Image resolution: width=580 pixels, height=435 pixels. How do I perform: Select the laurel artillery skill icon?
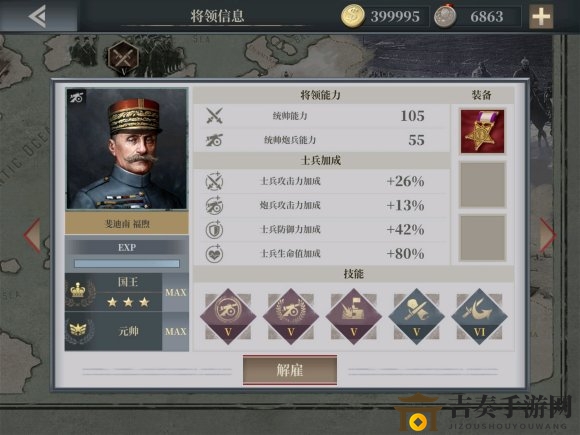point(291,316)
